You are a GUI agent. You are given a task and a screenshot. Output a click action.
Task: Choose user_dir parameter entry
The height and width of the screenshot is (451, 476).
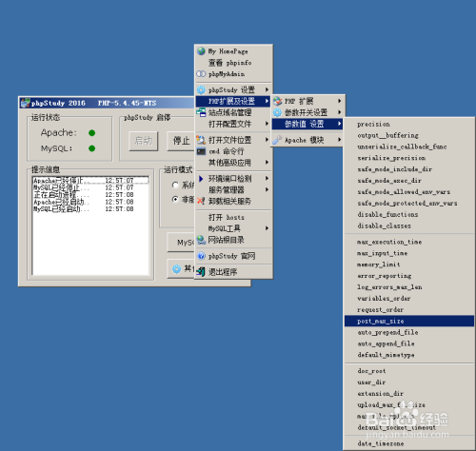coord(409,382)
